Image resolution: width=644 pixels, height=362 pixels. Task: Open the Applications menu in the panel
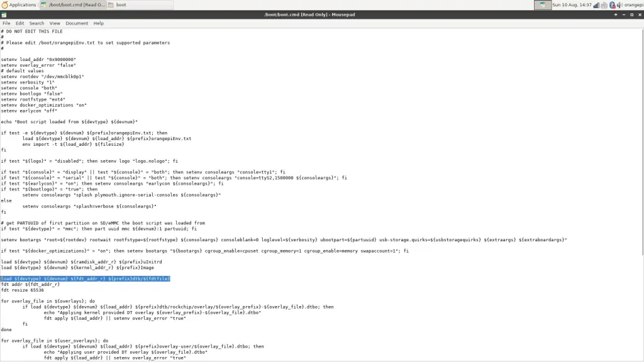pyautogui.click(x=22, y=4)
